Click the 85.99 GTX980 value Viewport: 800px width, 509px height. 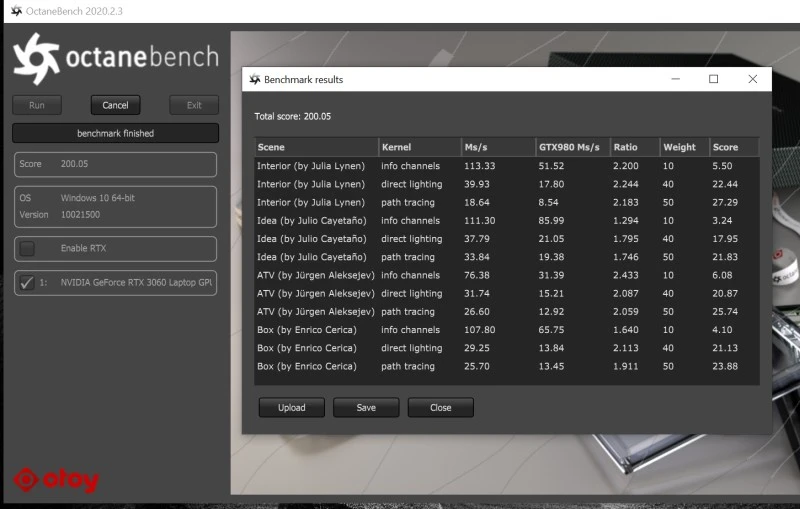pos(551,221)
